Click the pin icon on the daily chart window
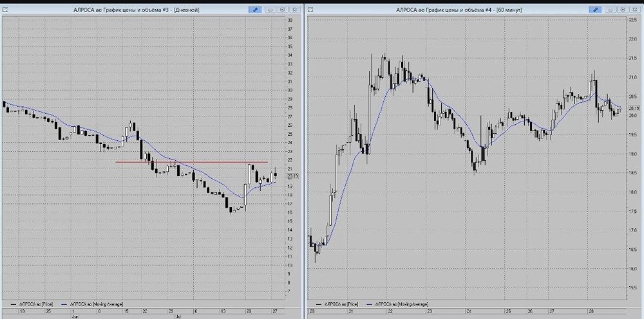The height and width of the screenshot is (319, 644). tap(255, 10)
